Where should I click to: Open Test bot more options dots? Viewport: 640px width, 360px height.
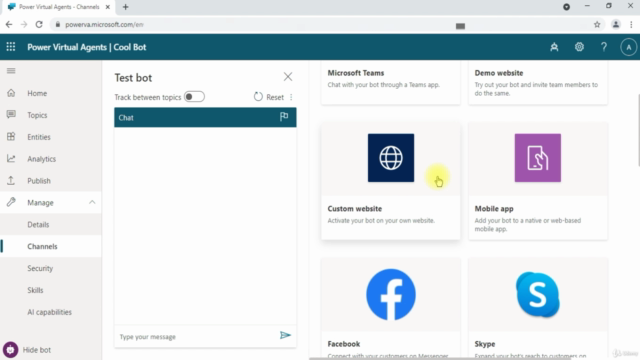coord(291,97)
